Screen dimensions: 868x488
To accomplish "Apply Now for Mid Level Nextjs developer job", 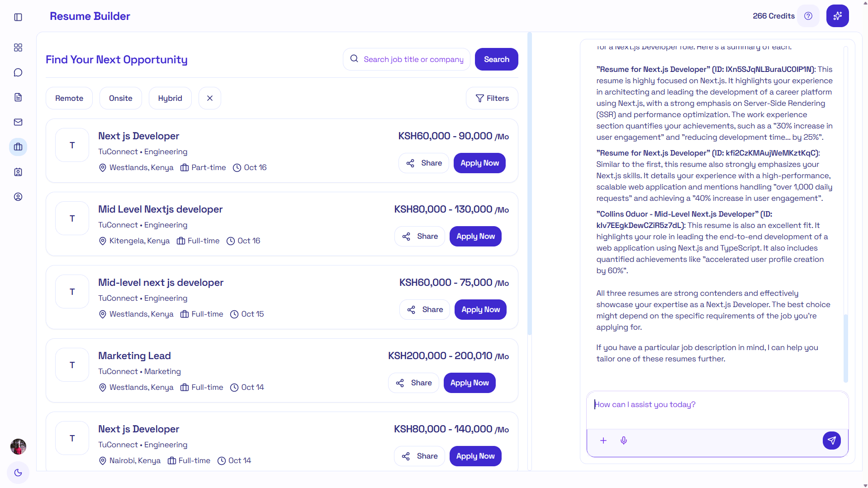I will pyautogui.click(x=475, y=236).
